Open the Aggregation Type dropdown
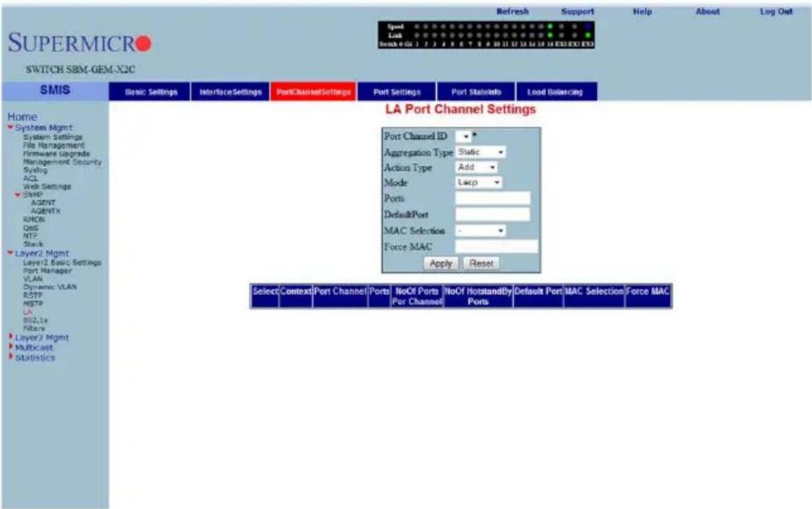The image size is (812, 509). click(x=480, y=152)
